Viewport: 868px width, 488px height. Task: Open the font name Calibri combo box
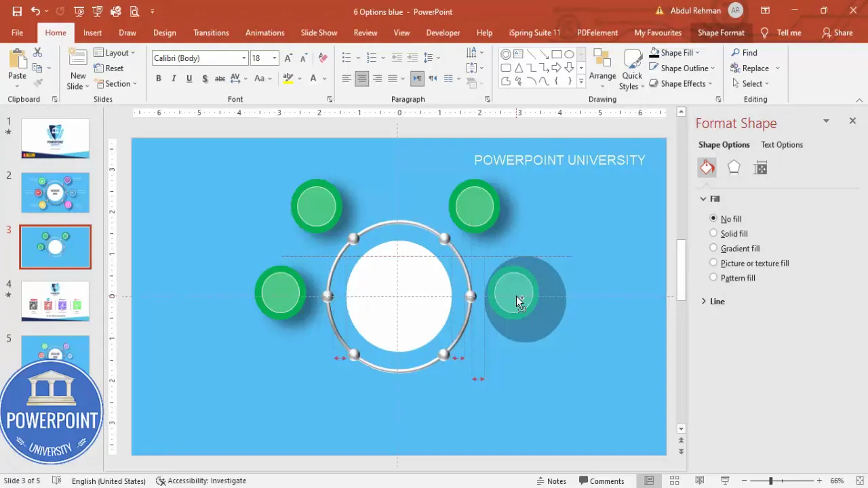pos(199,58)
